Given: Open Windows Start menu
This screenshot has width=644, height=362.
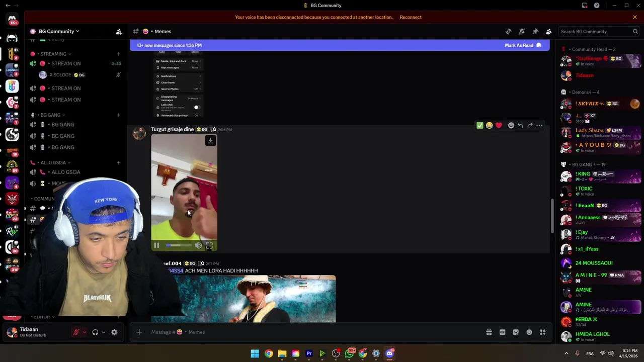Looking at the screenshot, I should click(255, 353).
